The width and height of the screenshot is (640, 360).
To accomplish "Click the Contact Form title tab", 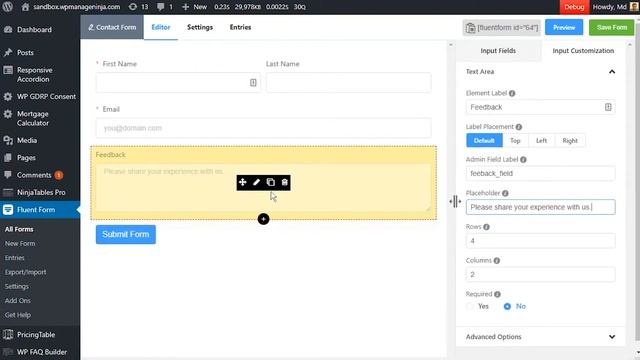I will 112,27.
